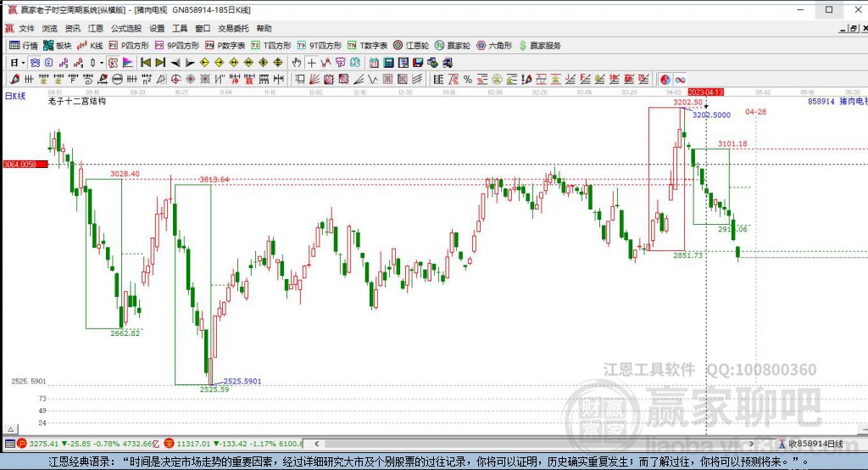868x470 pixels.
Task: Open the 帮助 menu
Action: (264, 28)
